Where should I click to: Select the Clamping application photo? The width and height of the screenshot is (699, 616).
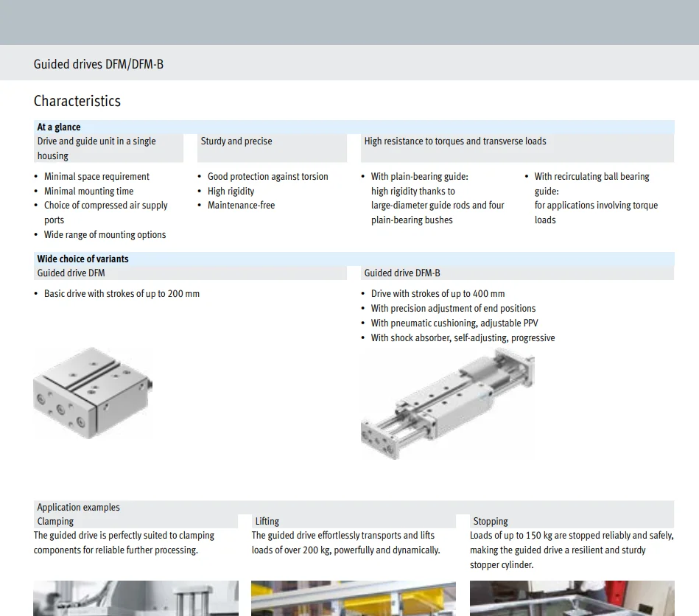click(x=136, y=598)
